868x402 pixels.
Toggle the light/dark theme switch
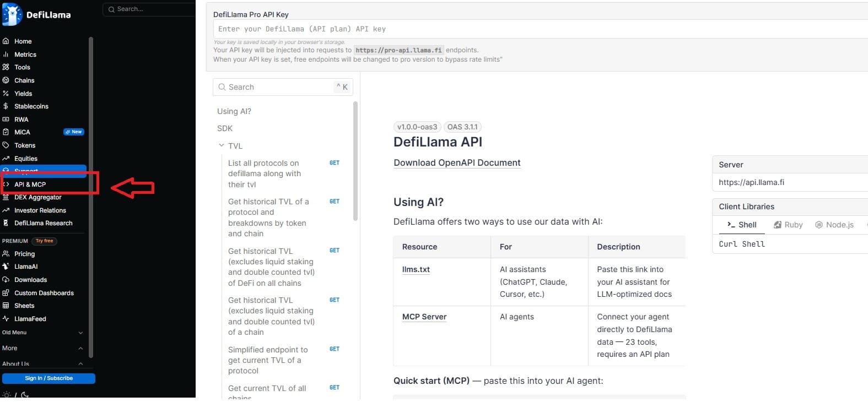tap(15, 395)
